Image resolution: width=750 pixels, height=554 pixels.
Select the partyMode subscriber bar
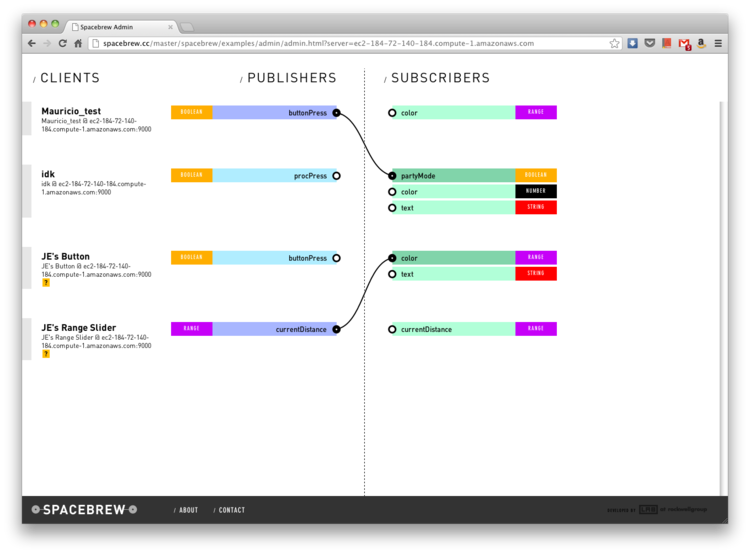point(453,176)
